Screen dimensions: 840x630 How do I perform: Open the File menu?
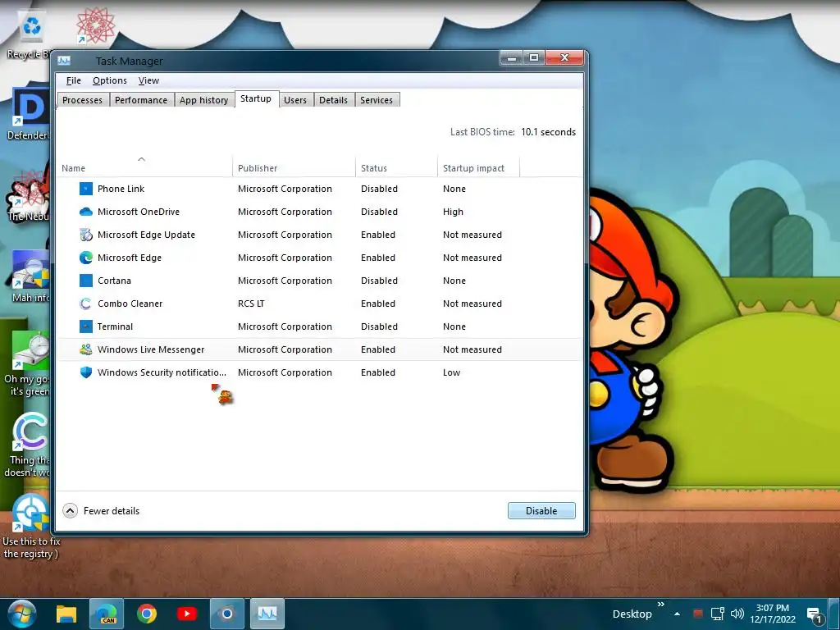(73, 80)
